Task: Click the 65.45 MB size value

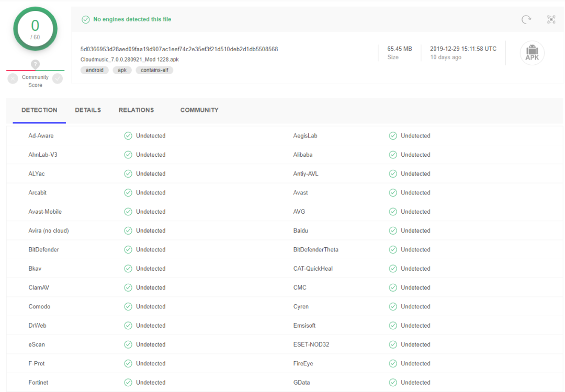Action: [x=400, y=49]
